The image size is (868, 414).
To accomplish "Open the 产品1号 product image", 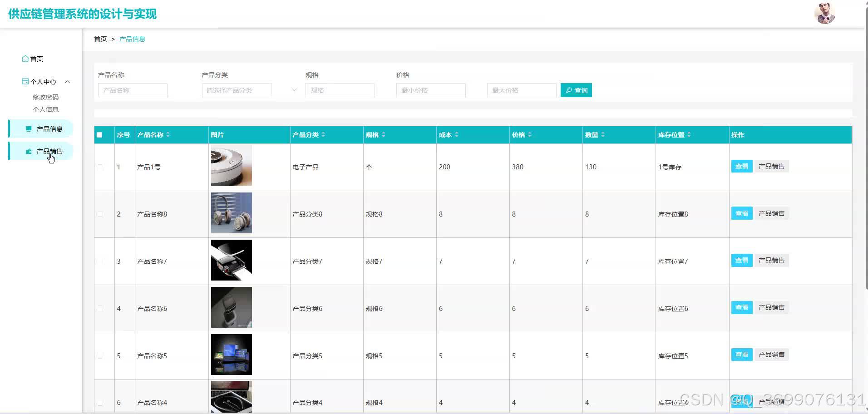I will pyautogui.click(x=232, y=166).
